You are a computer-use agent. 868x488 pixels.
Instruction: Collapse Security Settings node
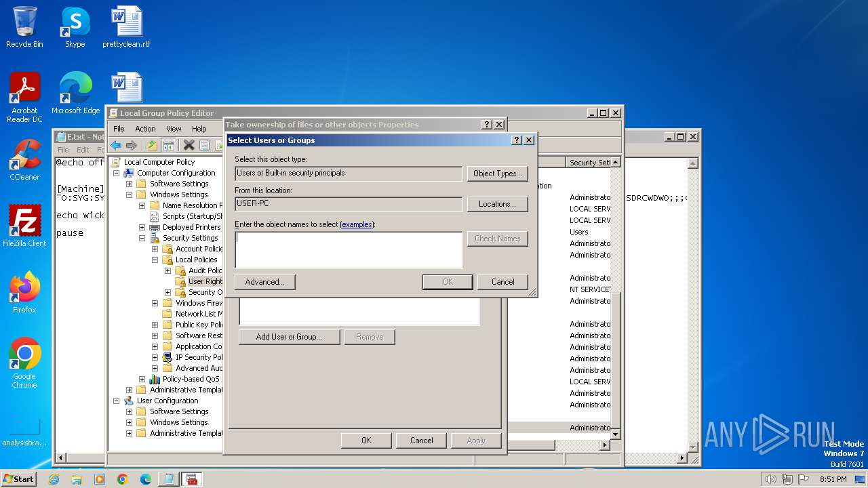142,238
